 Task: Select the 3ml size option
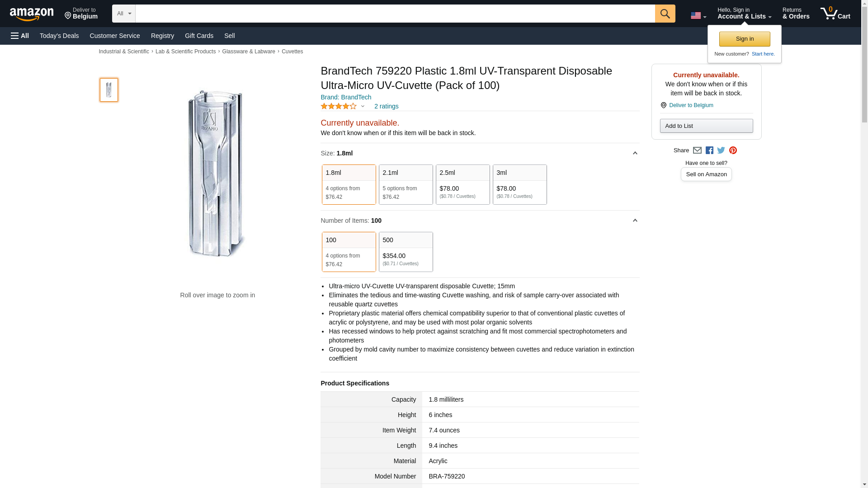519,184
